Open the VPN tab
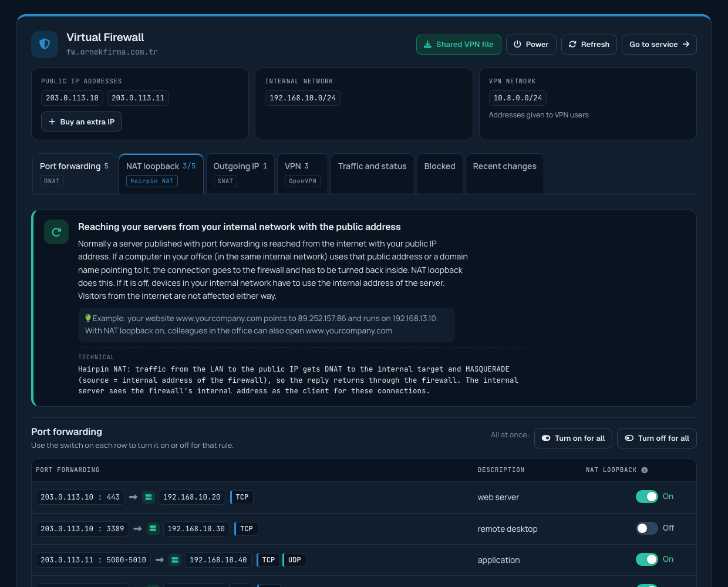Screen dimensions: 728x587 303,173
